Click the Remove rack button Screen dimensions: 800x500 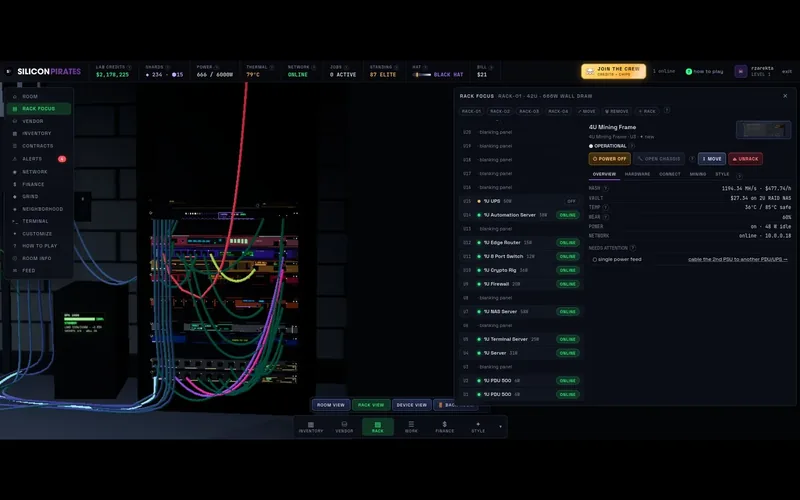[x=616, y=111]
